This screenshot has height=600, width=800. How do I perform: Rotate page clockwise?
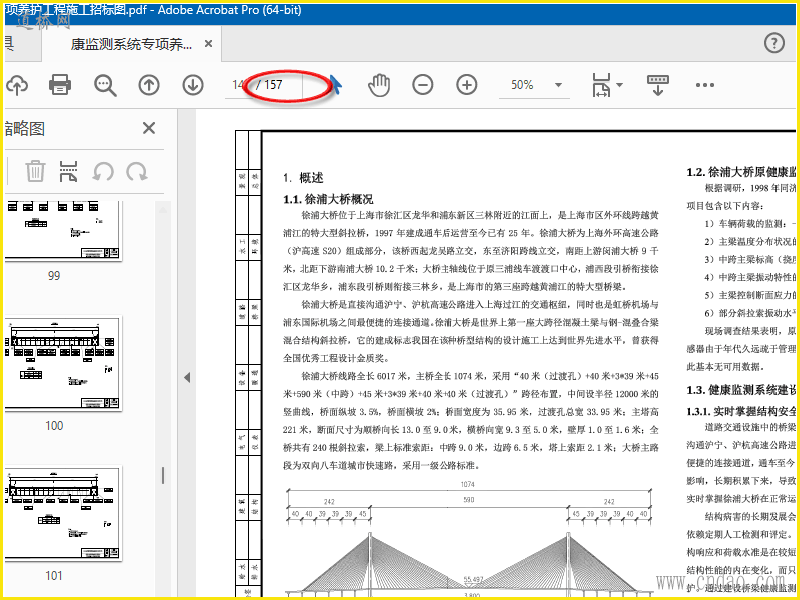click(x=137, y=171)
